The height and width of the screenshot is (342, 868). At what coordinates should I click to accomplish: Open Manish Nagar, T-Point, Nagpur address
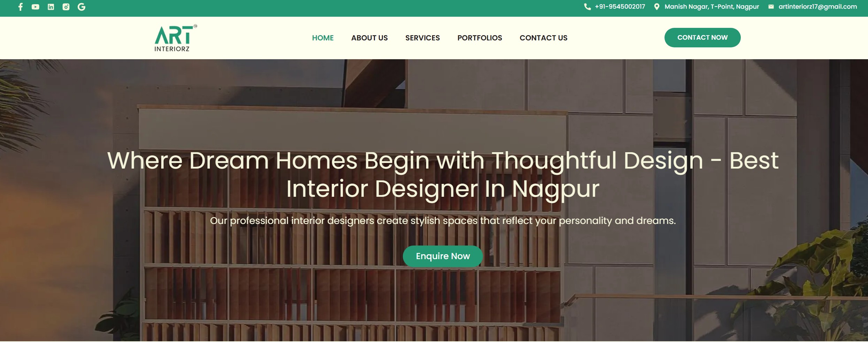pyautogui.click(x=712, y=7)
